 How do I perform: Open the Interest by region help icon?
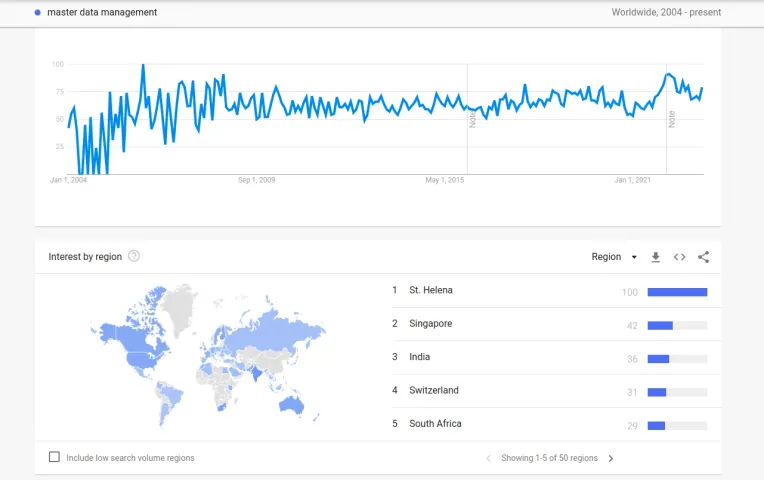pyautogui.click(x=134, y=256)
